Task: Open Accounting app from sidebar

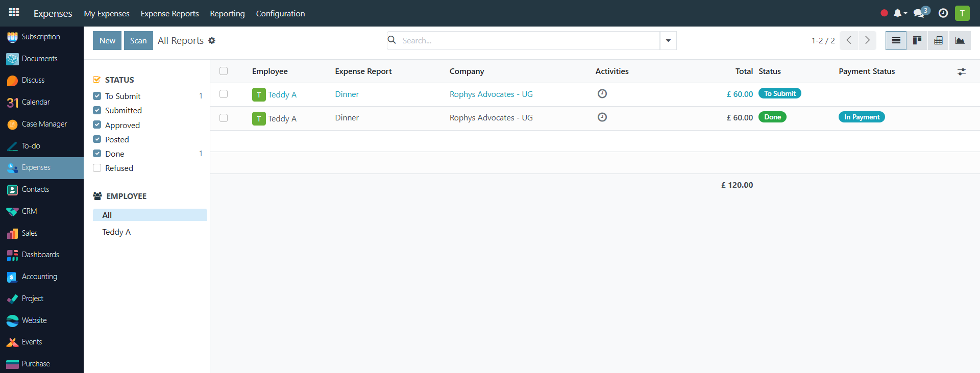Action: tap(42, 277)
